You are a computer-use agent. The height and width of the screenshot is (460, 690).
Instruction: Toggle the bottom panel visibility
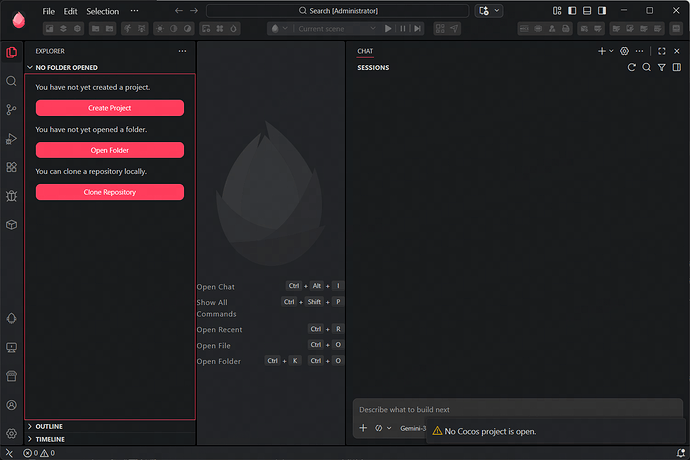pyautogui.click(x=587, y=11)
